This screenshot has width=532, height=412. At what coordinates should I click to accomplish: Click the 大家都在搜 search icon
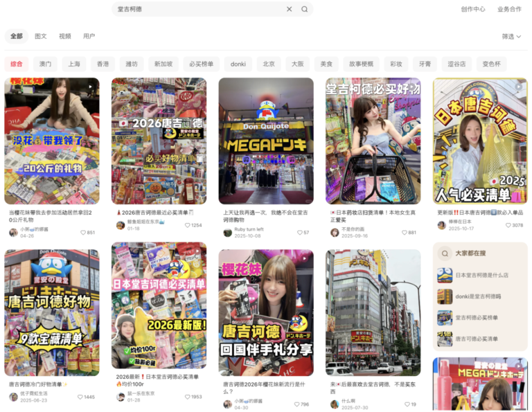(x=445, y=253)
